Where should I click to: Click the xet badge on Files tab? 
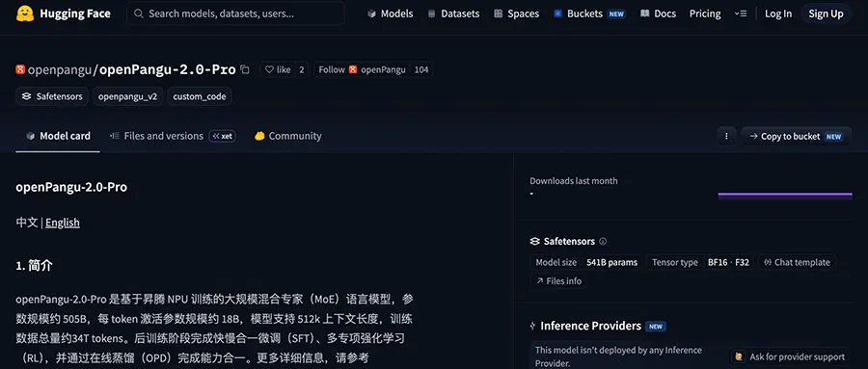(222, 136)
